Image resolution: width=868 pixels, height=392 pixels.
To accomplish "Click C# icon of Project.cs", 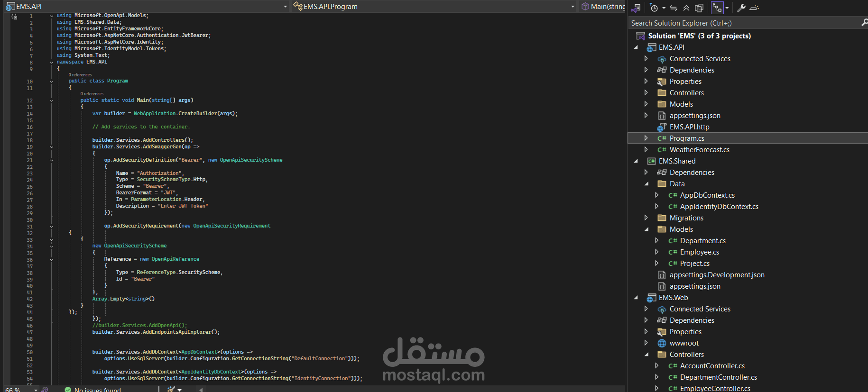I will tap(673, 264).
